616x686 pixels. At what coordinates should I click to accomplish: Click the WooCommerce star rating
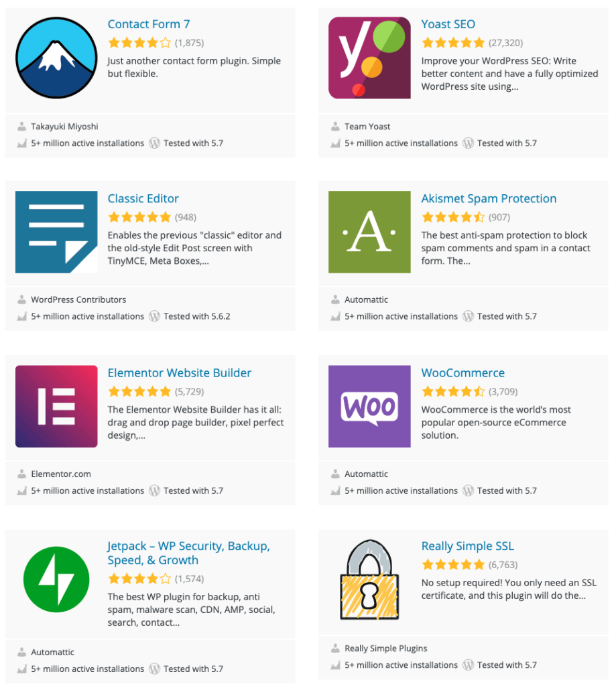point(453,391)
